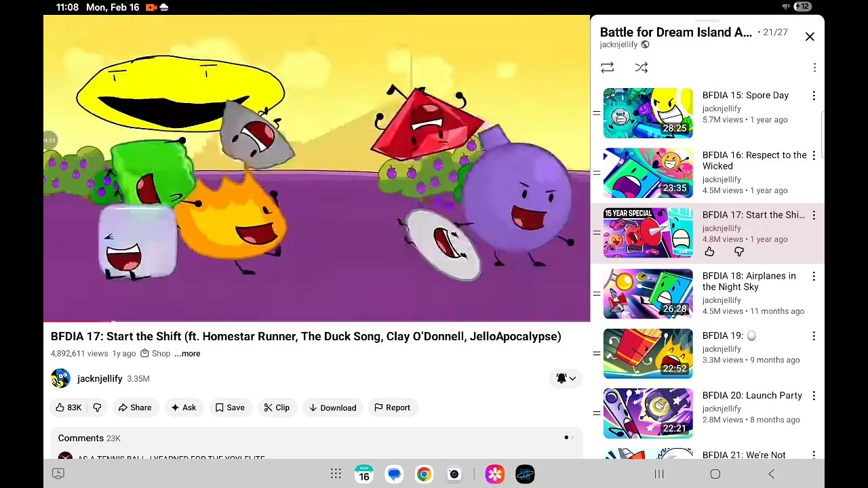This screenshot has height=488, width=868.
Task: Play BFDIA 15: Spore Day thumbnail
Action: click(648, 113)
